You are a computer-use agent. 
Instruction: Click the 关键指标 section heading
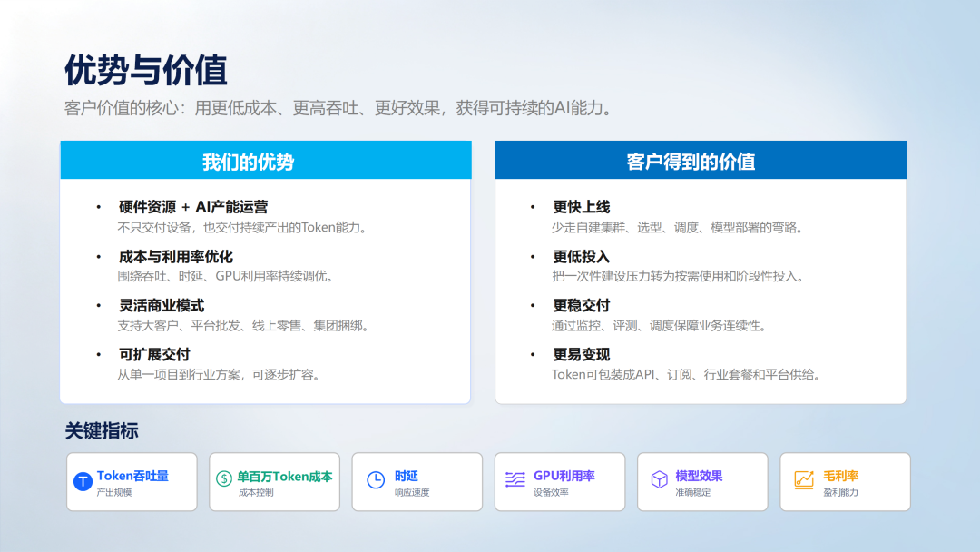tap(102, 430)
